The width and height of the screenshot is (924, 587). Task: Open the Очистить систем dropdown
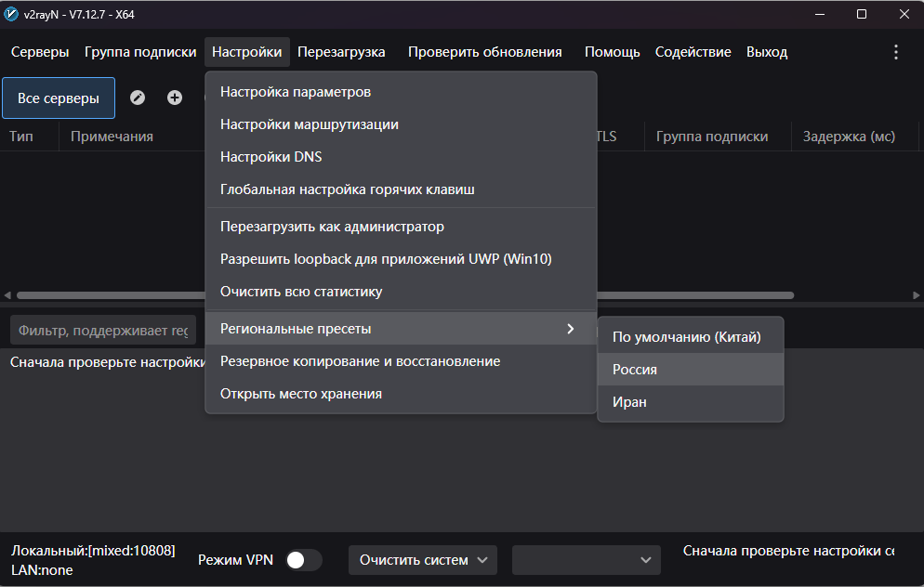click(x=423, y=560)
